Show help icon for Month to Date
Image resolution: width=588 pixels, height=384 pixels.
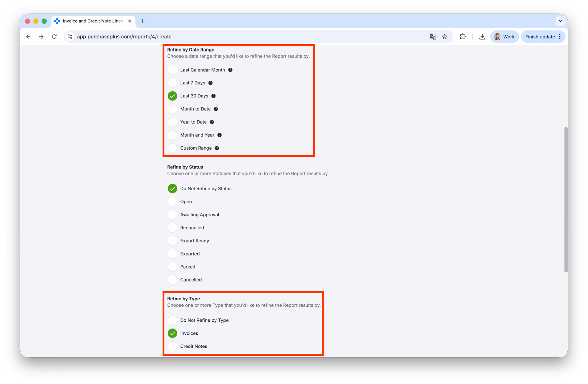(x=216, y=109)
